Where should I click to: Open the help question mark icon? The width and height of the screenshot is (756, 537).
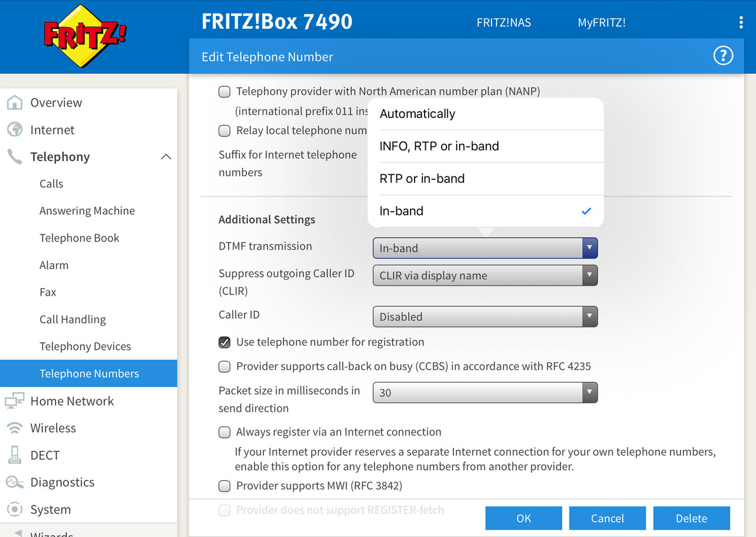(x=723, y=56)
